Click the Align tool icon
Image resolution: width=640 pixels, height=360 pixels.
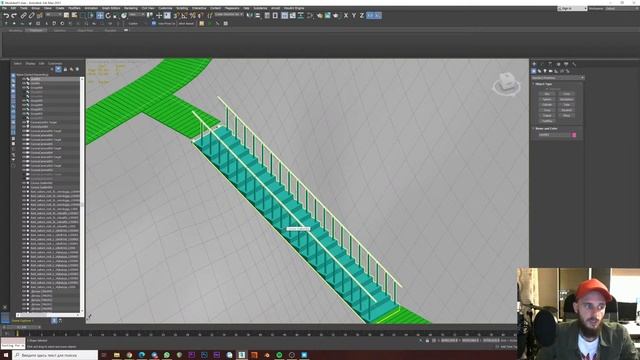[x=258, y=16]
